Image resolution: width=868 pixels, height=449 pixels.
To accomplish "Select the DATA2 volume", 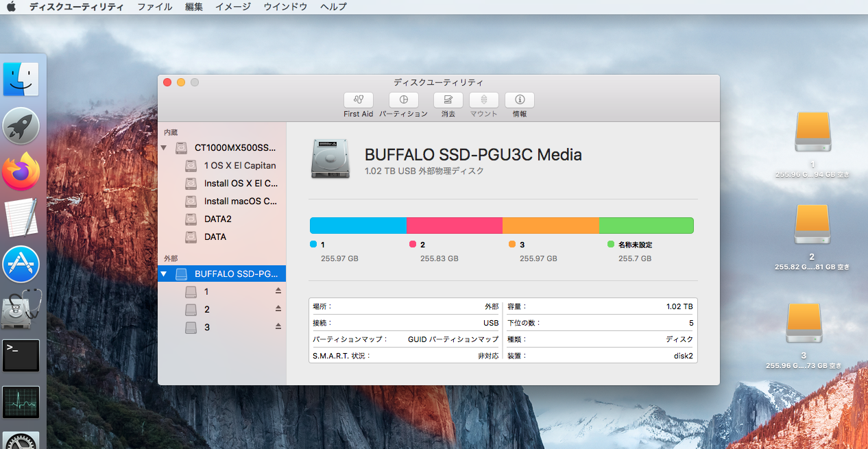I will pos(222,219).
